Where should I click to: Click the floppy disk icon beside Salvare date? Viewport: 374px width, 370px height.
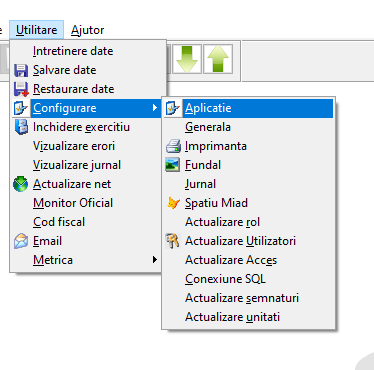(21, 70)
